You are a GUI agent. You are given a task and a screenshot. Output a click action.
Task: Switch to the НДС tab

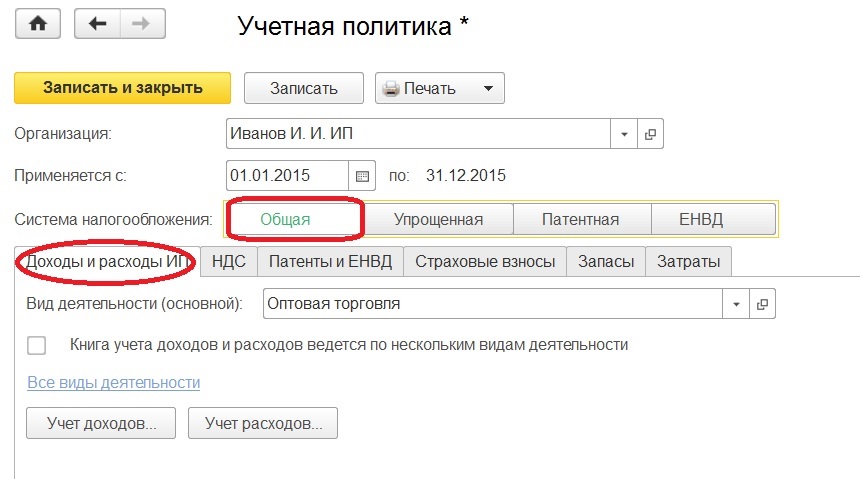click(x=229, y=262)
